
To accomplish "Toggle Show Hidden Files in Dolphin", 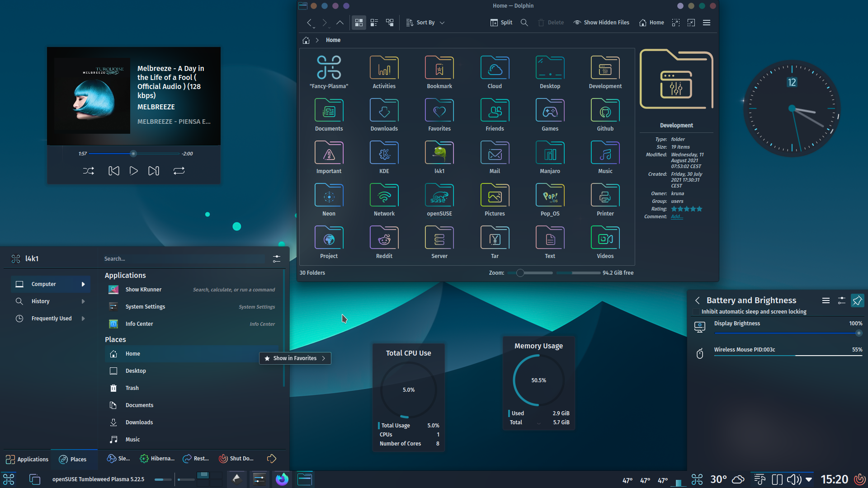I will 602,23.
